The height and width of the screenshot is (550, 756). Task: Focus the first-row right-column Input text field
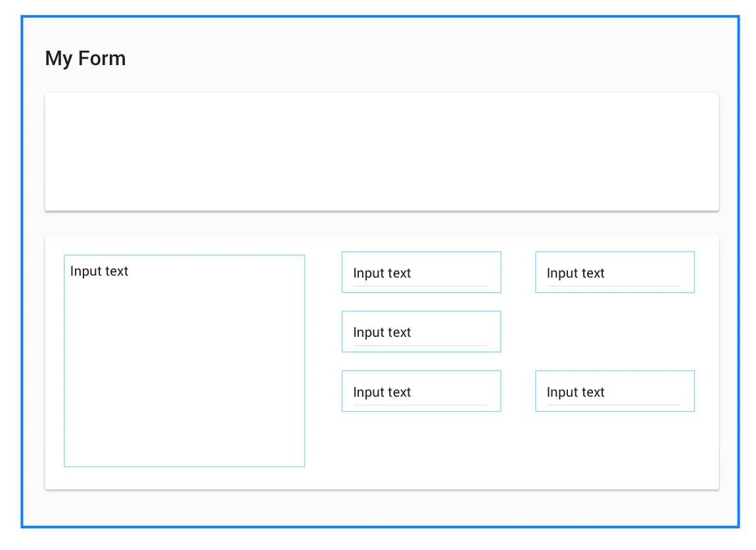coord(614,272)
